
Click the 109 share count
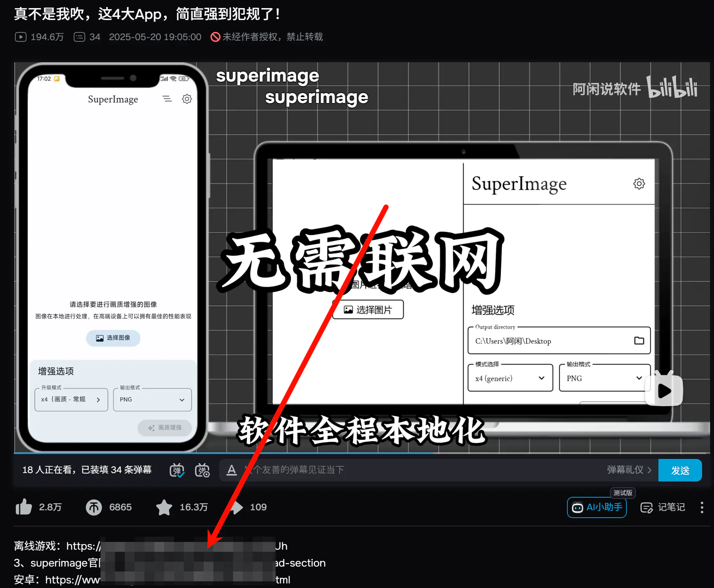pos(258,507)
